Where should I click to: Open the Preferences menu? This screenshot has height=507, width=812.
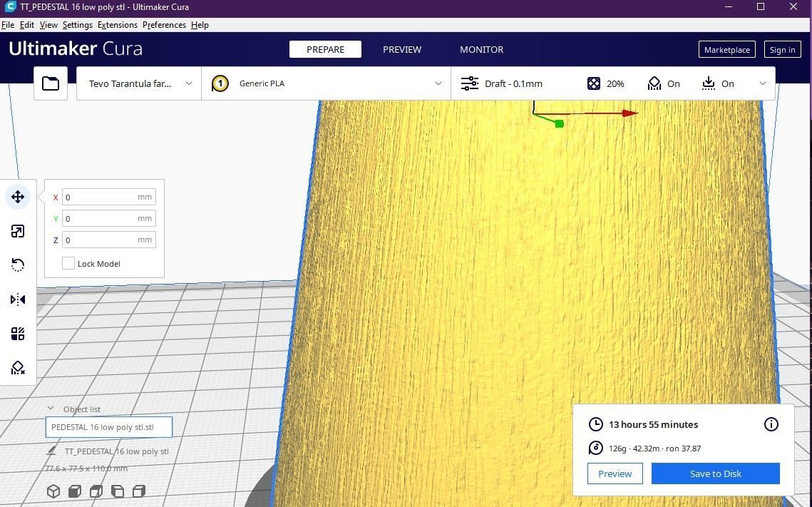(x=164, y=25)
